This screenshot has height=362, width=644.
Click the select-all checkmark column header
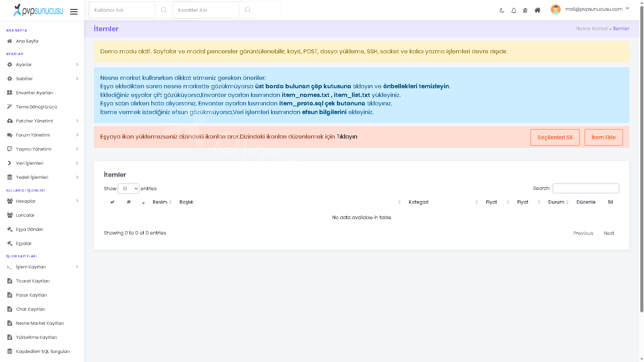(x=112, y=202)
